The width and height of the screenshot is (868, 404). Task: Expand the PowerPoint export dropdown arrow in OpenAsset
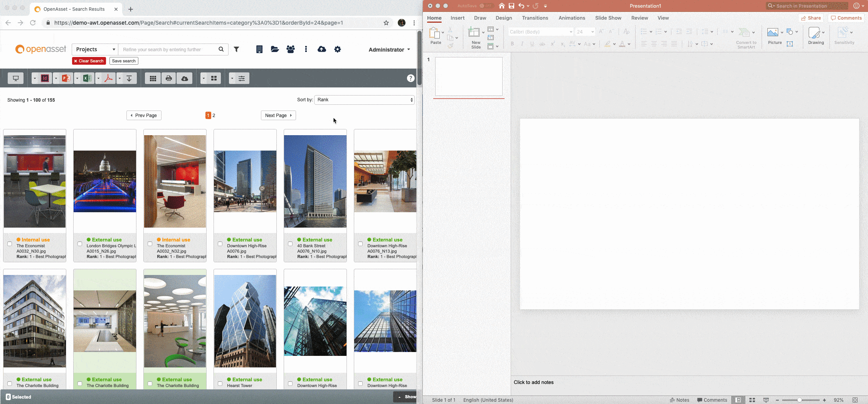click(x=56, y=78)
